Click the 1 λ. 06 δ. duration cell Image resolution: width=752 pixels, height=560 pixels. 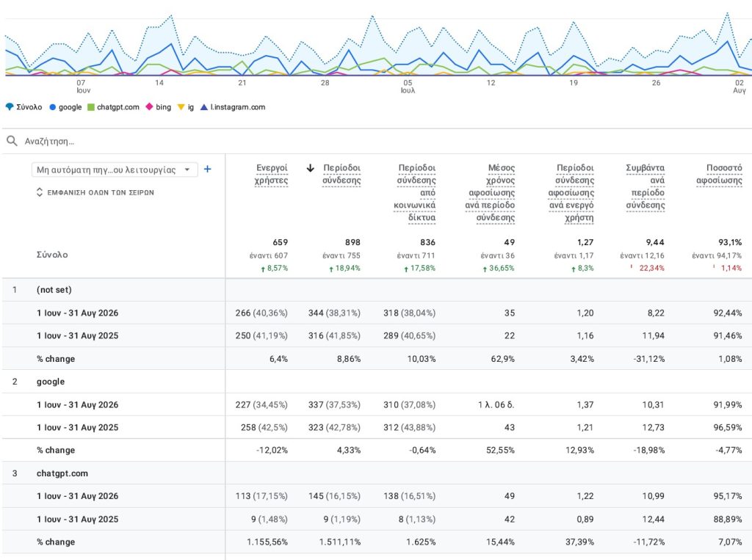coord(496,404)
